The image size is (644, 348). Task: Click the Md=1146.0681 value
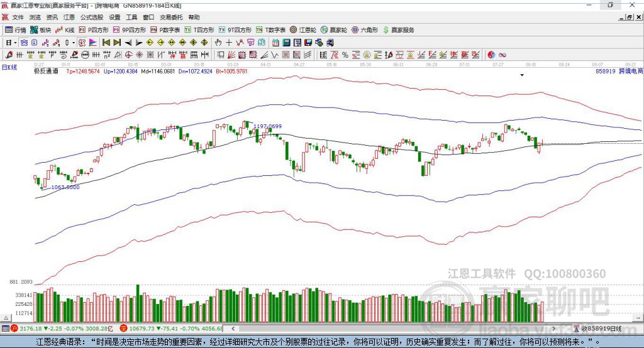[x=158, y=72]
